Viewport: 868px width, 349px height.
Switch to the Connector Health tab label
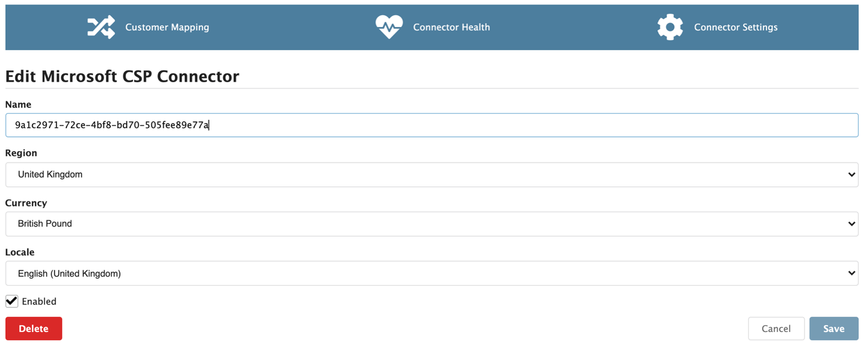[x=451, y=27]
